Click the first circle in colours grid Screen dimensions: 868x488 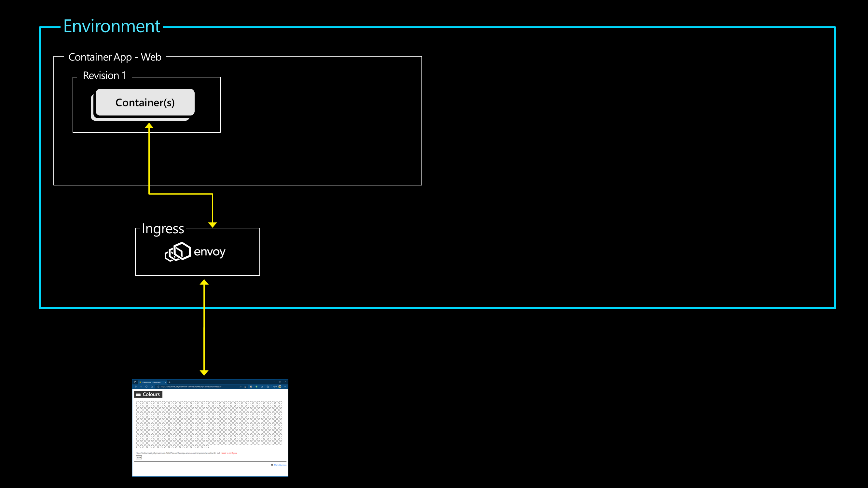click(x=138, y=402)
